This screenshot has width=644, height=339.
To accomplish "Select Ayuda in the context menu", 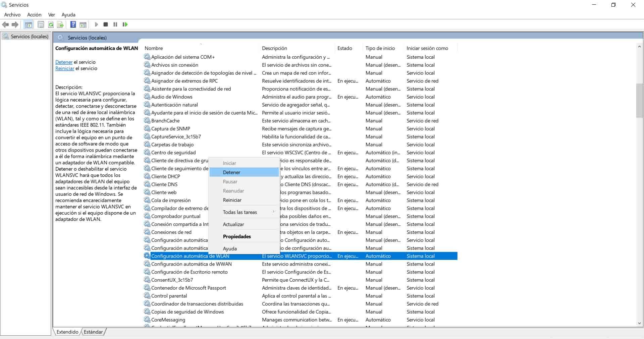I will pyautogui.click(x=244, y=248).
